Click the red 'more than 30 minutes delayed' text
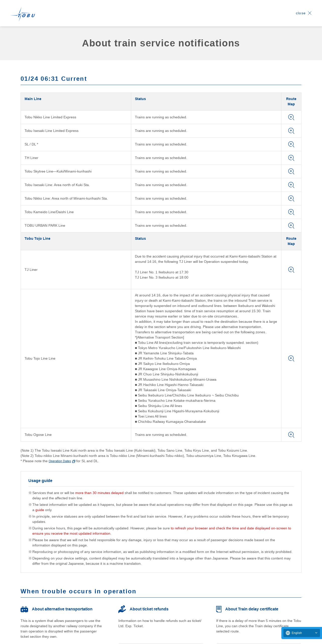The width and height of the screenshot is (322, 644). tap(99, 493)
